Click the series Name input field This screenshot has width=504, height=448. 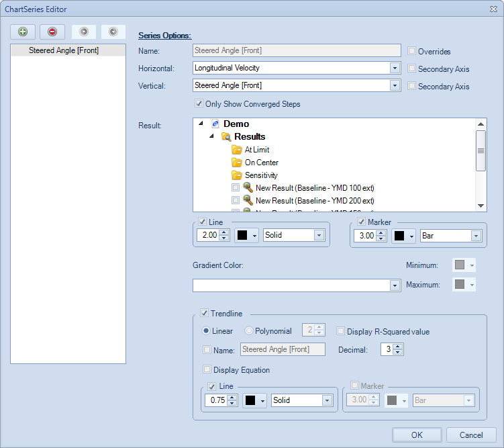pos(297,50)
